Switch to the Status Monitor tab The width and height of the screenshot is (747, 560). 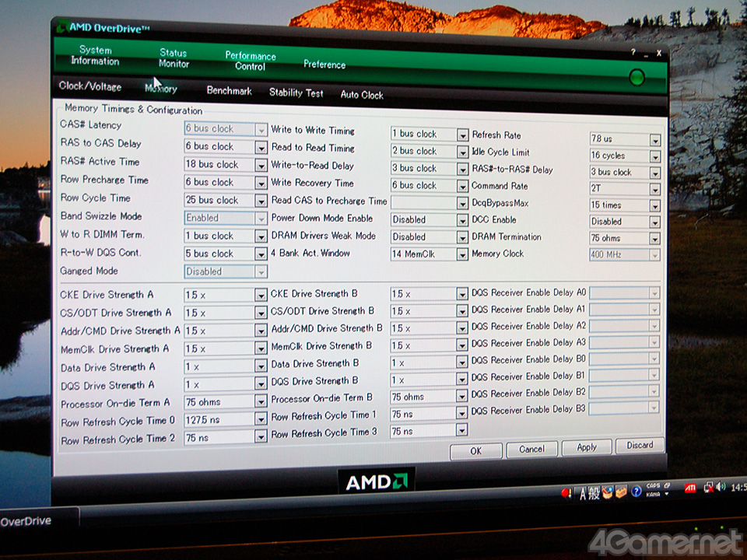(x=174, y=58)
